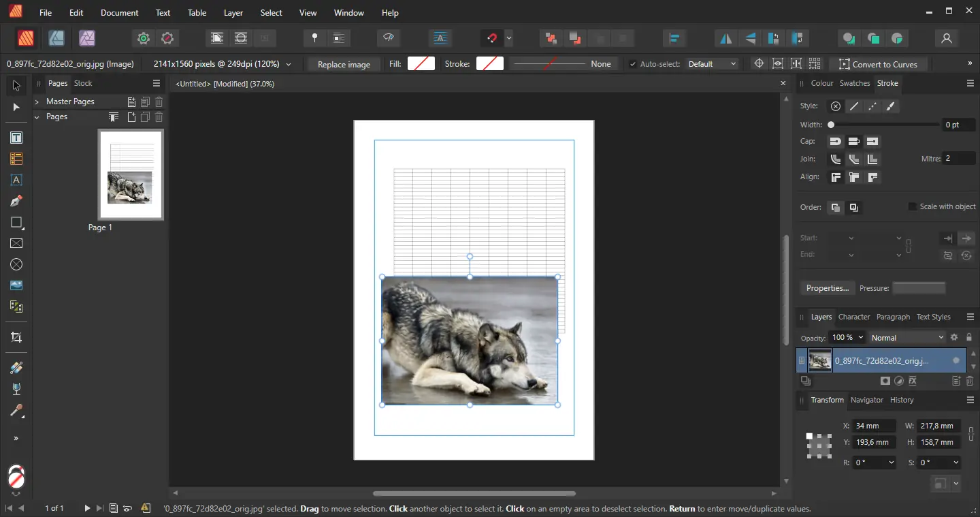Delete the selected layer with trash icon
Image resolution: width=980 pixels, height=517 pixels.
pos(970,381)
